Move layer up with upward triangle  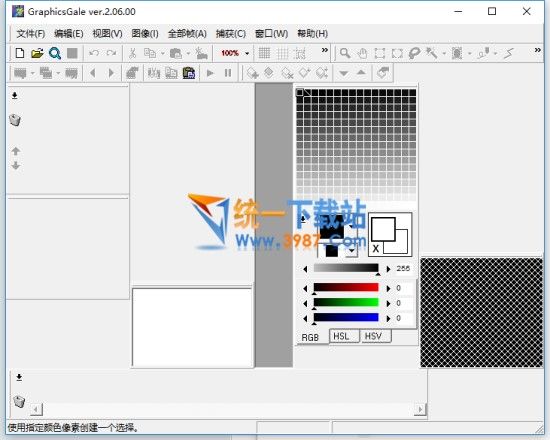click(361, 73)
